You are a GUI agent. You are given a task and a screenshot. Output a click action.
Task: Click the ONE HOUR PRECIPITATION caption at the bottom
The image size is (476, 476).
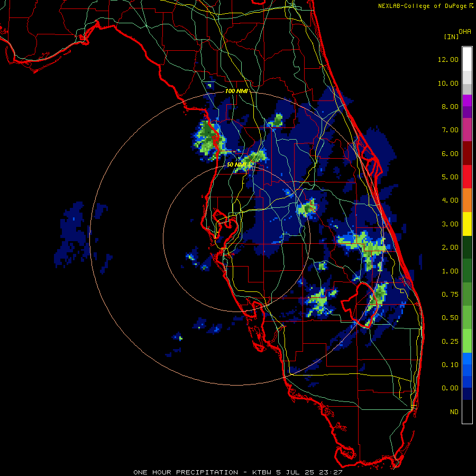[238, 472]
